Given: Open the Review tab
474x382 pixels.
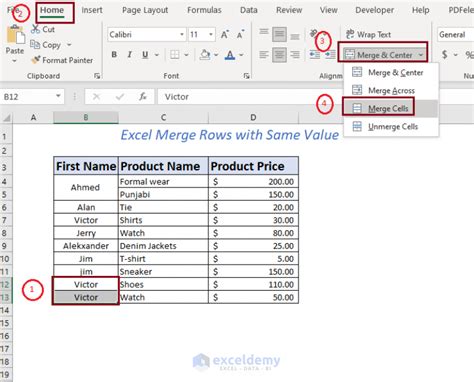Looking at the screenshot, I should point(289,10).
